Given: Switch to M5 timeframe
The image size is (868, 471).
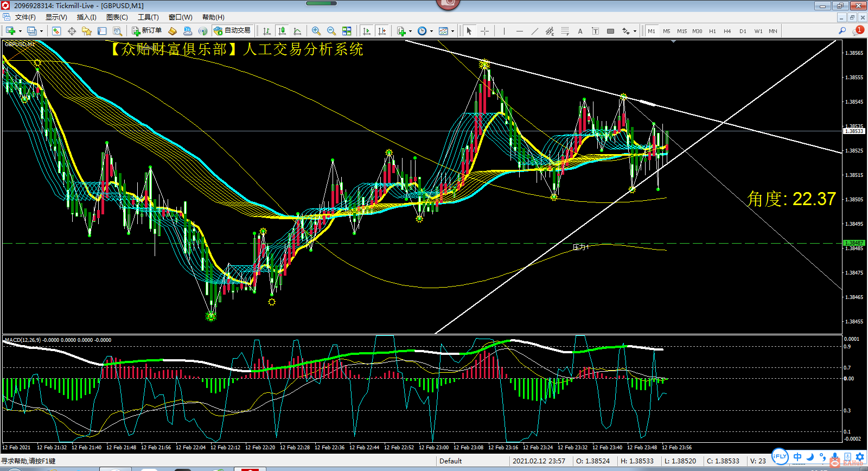Looking at the screenshot, I should (x=667, y=31).
